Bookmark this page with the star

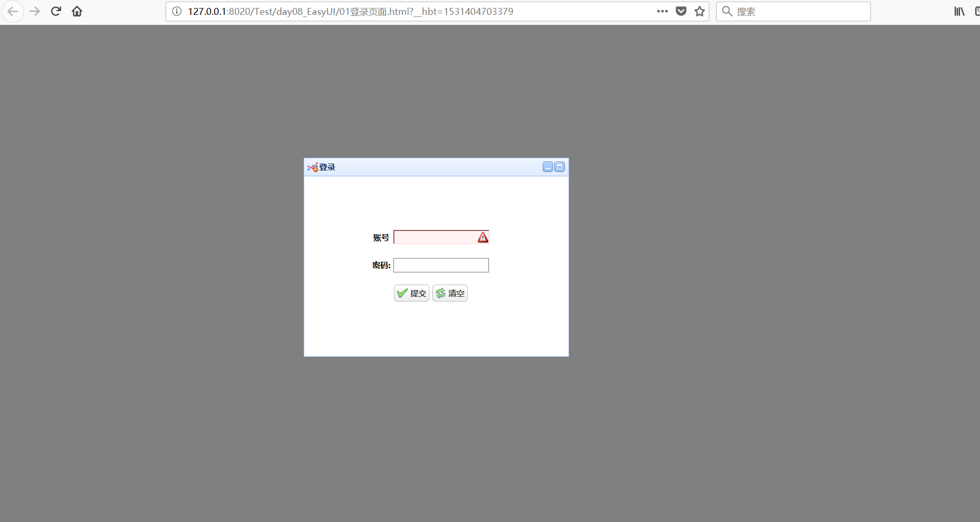[x=700, y=11]
